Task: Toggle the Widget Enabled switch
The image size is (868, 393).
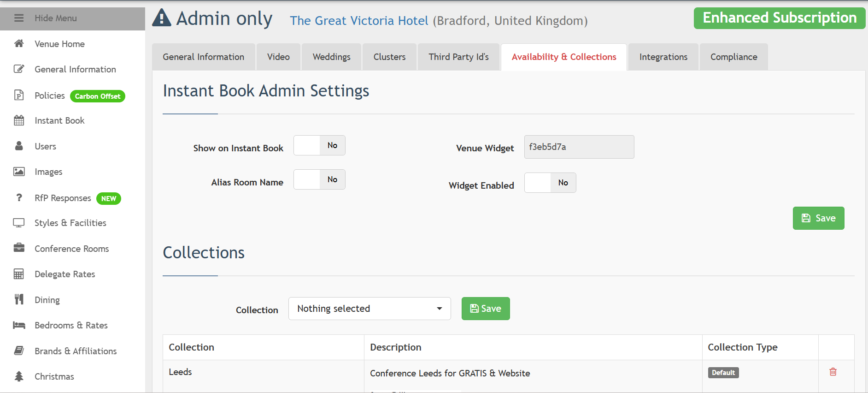Action: [x=550, y=183]
